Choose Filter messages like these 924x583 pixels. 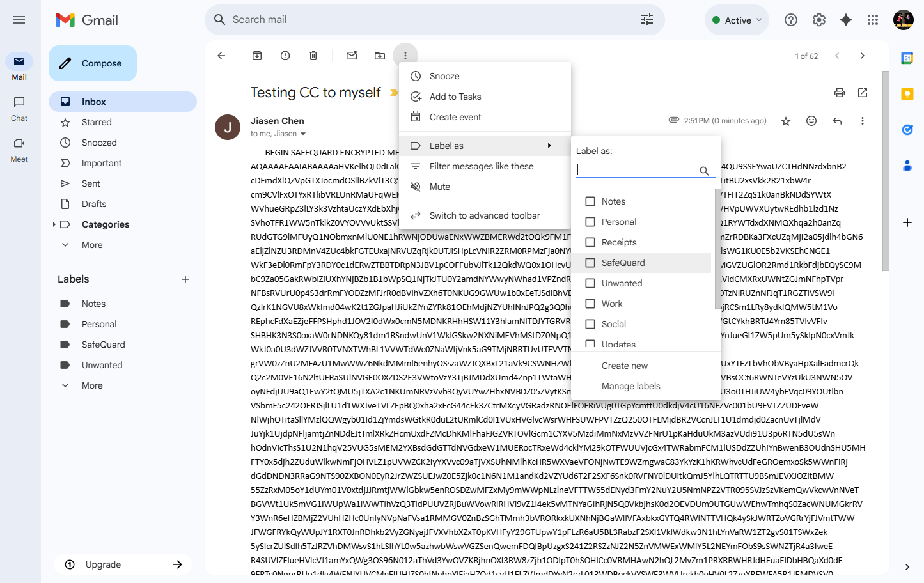point(485,166)
